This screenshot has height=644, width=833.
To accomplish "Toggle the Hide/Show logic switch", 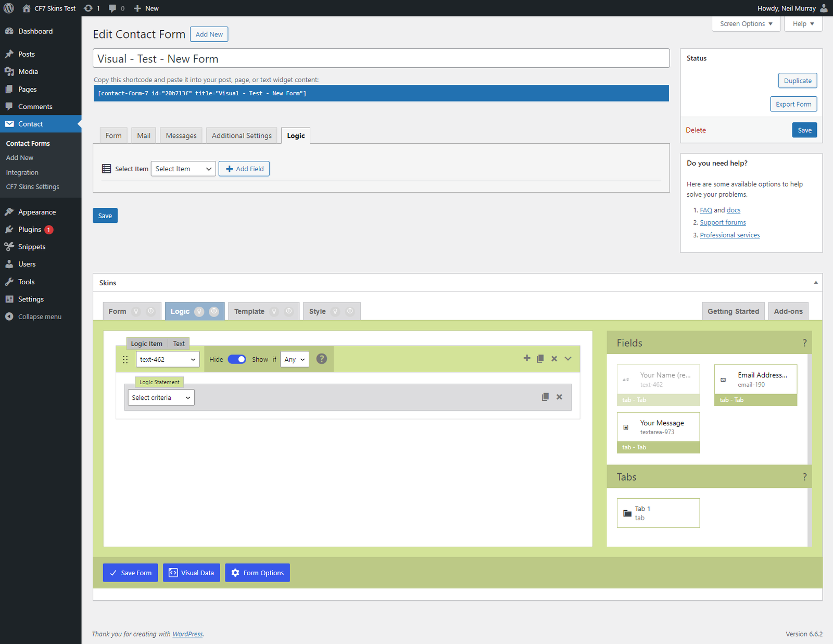I will click(x=237, y=359).
